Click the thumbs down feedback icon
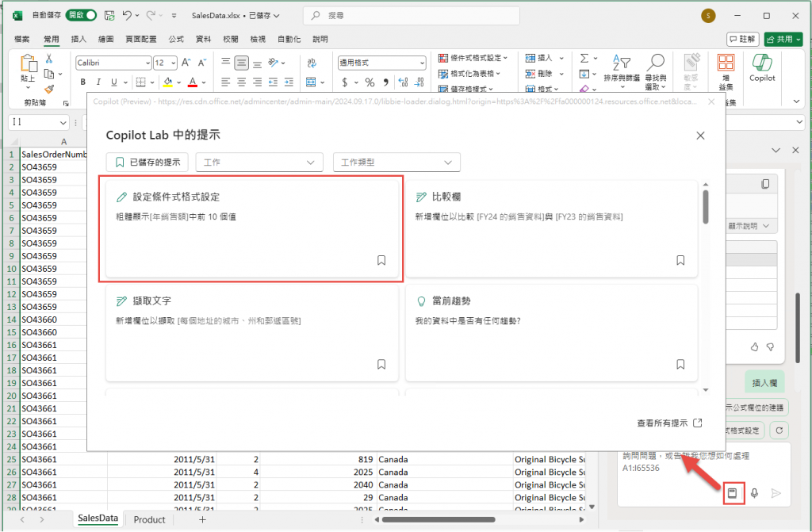The image size is (812, 532). 770,347
